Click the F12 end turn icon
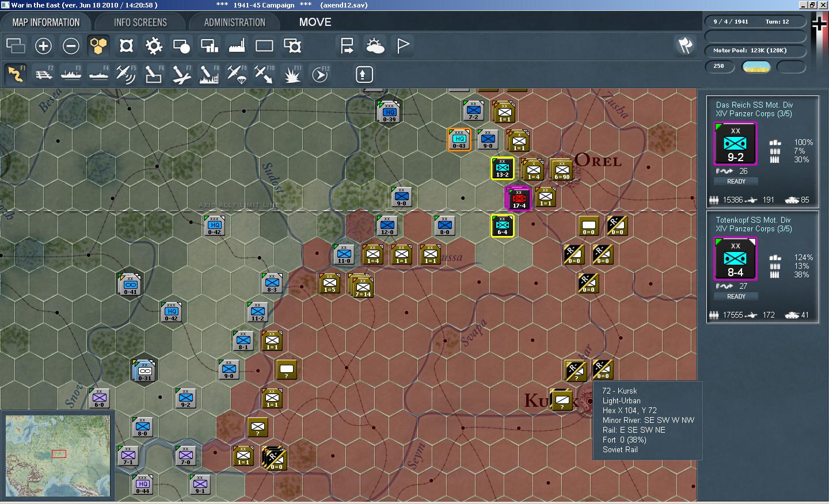 click(x=320, y=74)
